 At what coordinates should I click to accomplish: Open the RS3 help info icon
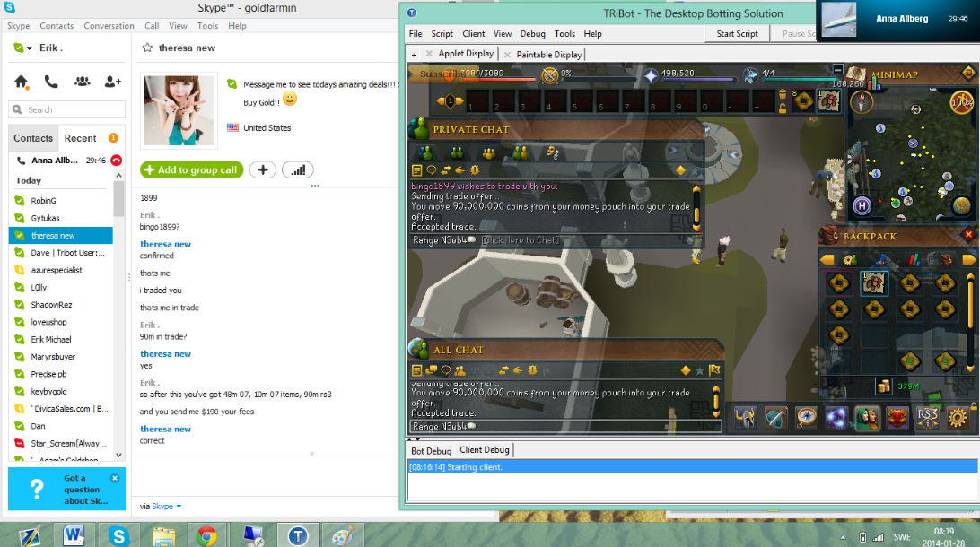[x=928, y=417]
